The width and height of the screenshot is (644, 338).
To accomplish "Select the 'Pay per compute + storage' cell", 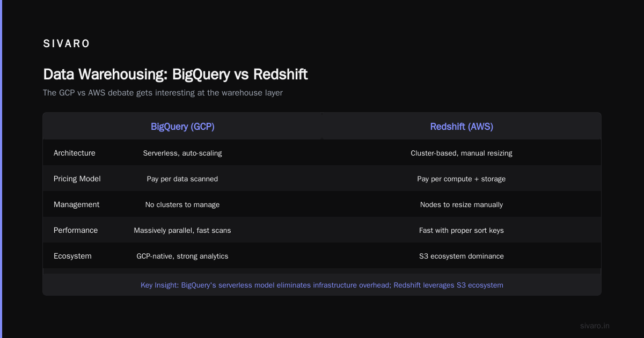I will (x=462, y=179).
